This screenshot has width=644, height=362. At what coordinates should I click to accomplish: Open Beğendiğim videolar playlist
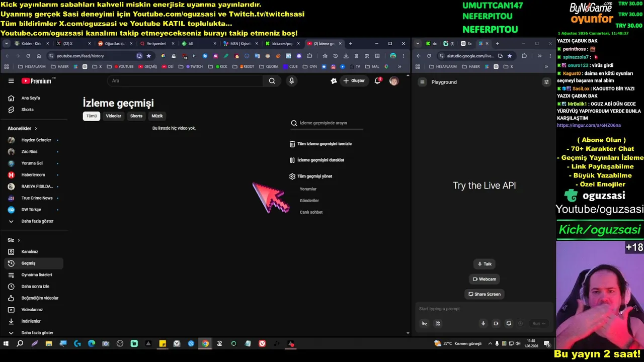pyautogui.click(x=34, y=298)
